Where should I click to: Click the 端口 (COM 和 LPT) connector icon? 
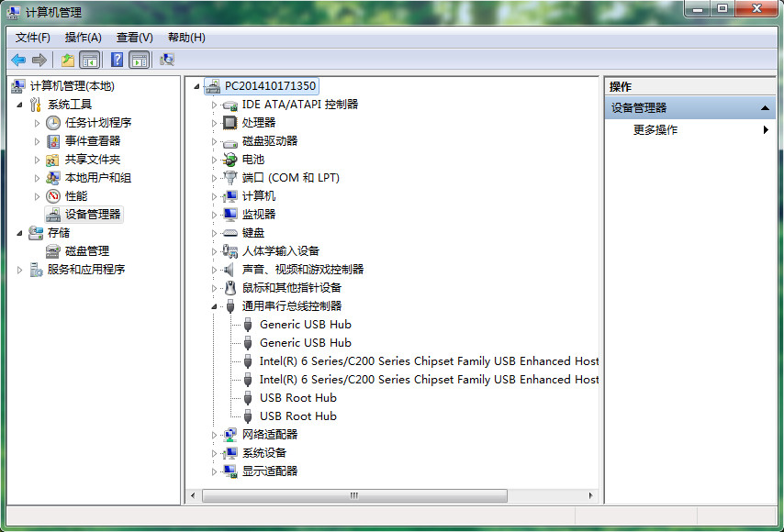[230, 178]
